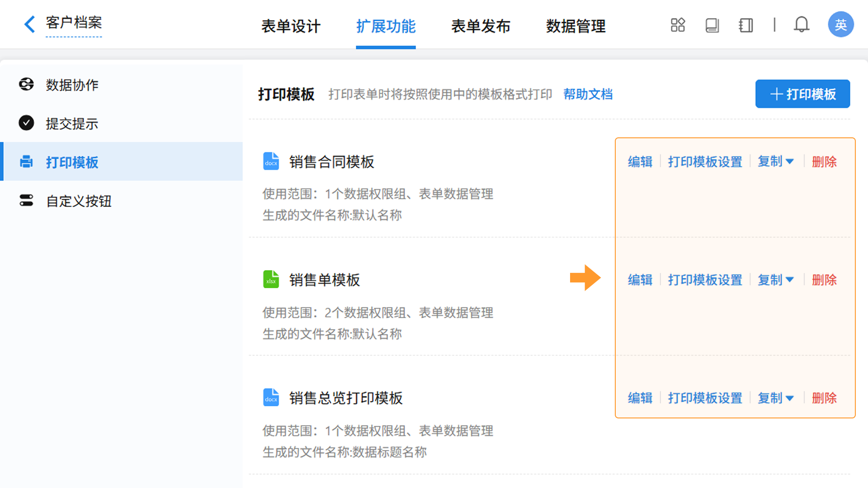This screenshot has height=488, width=868.
Task: Click the 英 user avatar
Action: click(840, 24)
